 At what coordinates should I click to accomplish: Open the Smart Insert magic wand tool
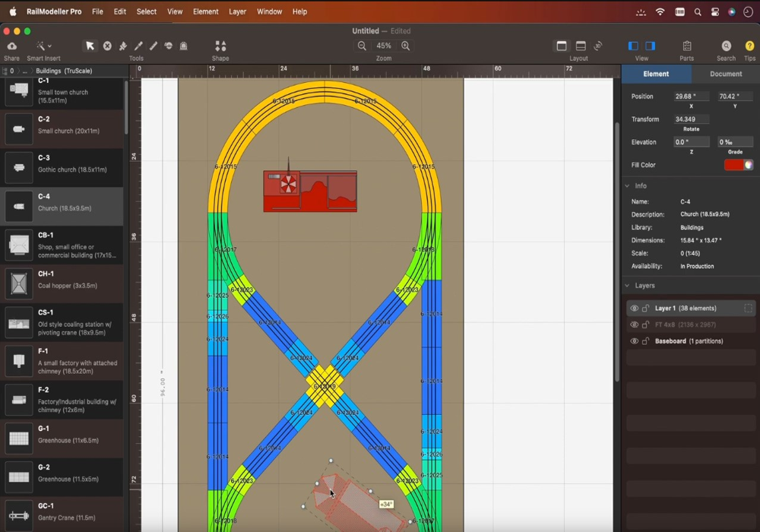pyautogui.click(x=40, y=46)
